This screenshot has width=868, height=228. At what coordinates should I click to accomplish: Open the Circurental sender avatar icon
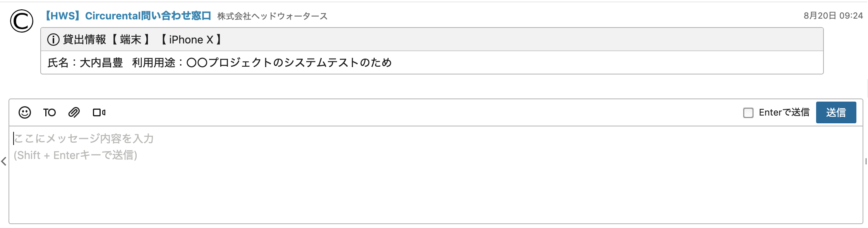pos(22,21)
